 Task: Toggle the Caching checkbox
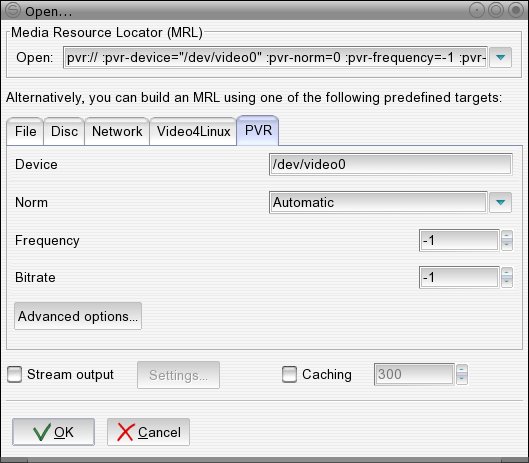pyautogui.click(x=289, y=375)
